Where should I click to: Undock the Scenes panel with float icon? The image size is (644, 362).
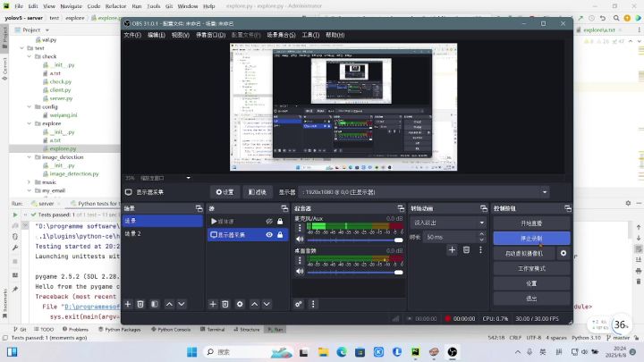click(x=199, y=208)
